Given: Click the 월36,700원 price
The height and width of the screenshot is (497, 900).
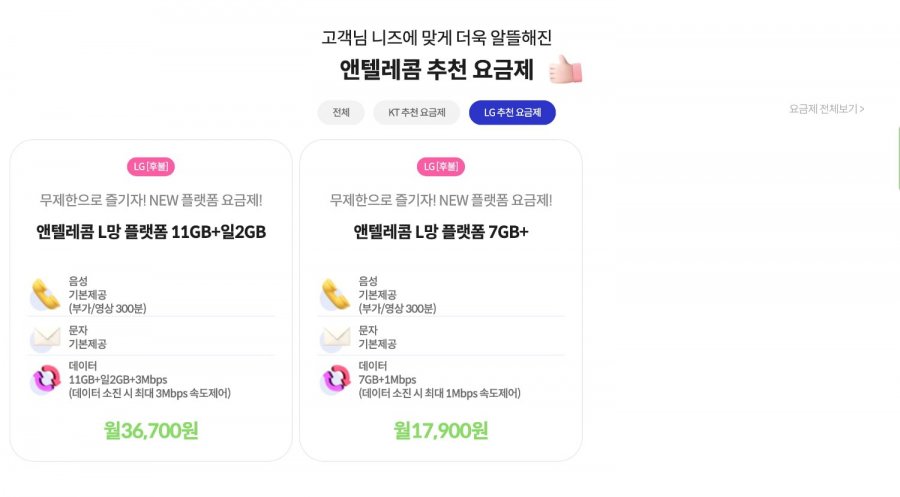Looking at the screenshot, I should 151,430.
